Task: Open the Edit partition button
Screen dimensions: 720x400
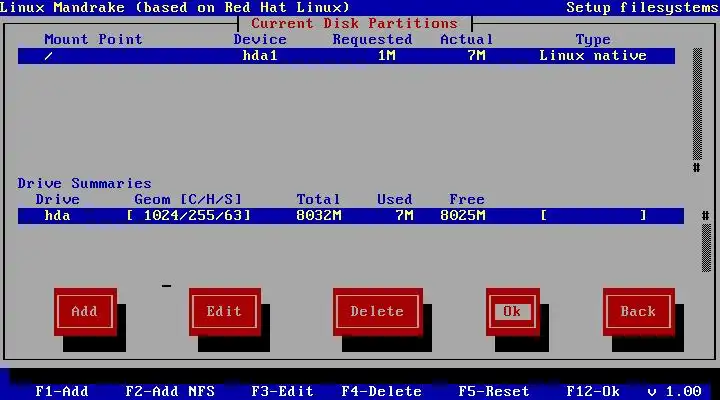Action: tap(225, 312)
